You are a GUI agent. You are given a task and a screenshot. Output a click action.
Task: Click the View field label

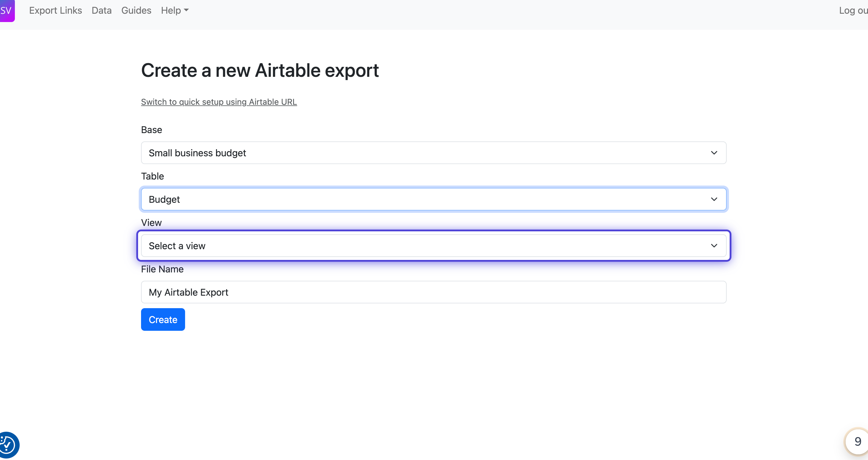[151, 223]
